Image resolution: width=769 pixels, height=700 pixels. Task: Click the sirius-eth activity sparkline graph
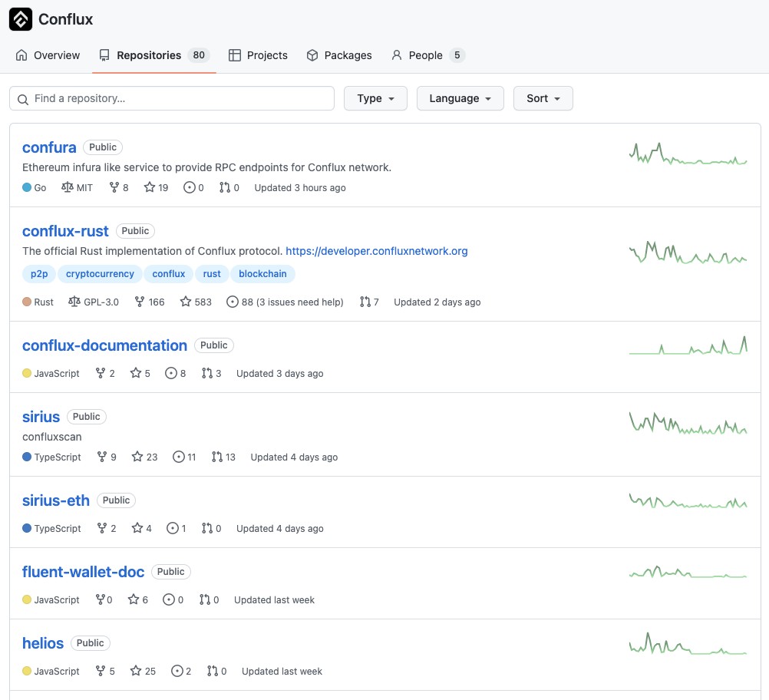688,501
